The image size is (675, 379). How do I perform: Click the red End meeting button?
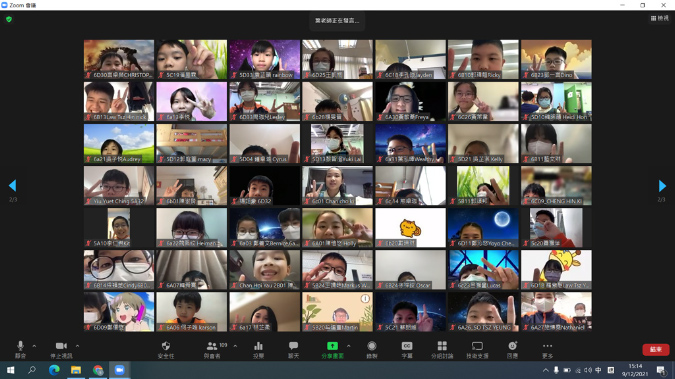[656, 349]
